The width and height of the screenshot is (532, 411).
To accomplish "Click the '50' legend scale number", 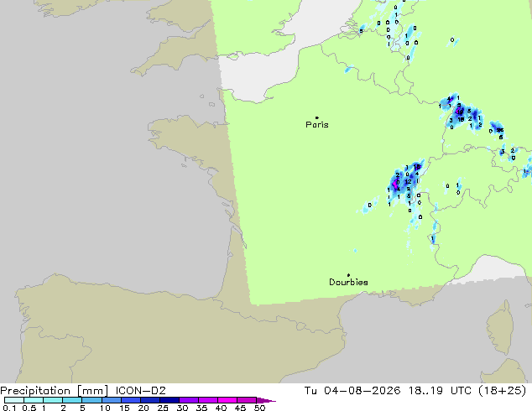I will click(259, 408).
